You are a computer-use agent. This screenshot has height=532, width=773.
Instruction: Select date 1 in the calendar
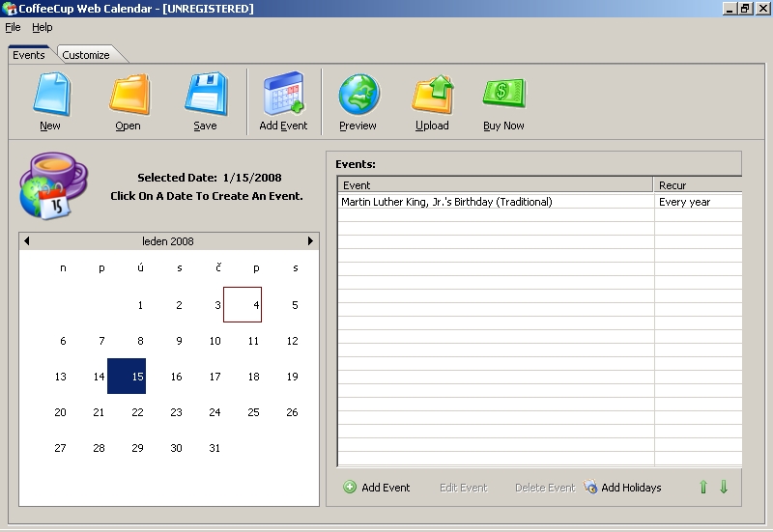click(140, 305)
